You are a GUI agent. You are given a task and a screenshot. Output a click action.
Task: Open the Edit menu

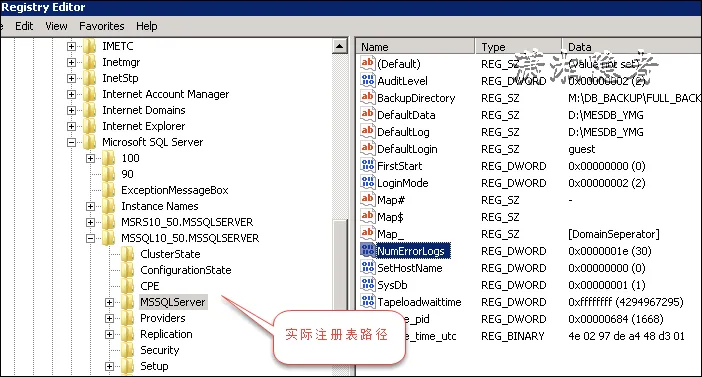[x=24, y=26]
